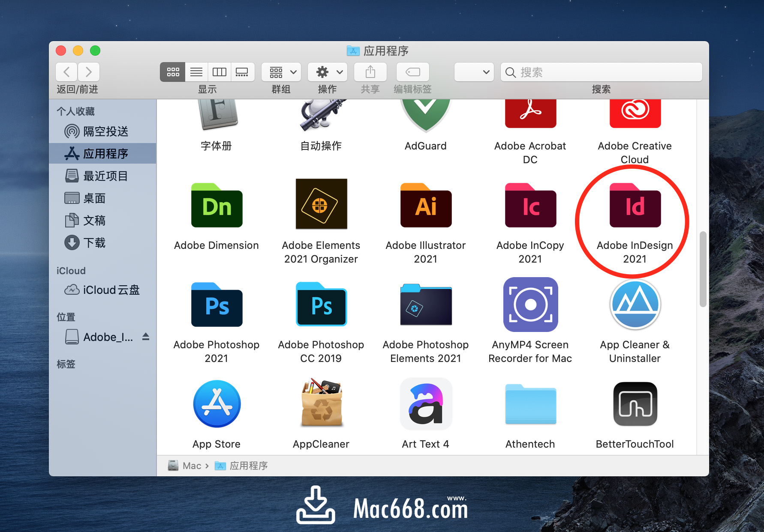The height and width of the screenshot is (532, 764).
Task: Click the "AdGuard" label text
Action: (426, 146)
